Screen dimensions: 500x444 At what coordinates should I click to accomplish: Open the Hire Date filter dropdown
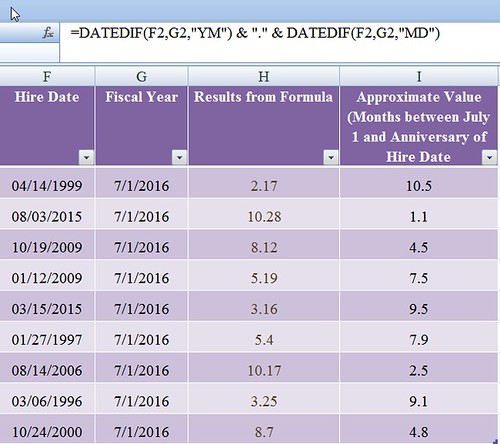[x=86, y=157]
